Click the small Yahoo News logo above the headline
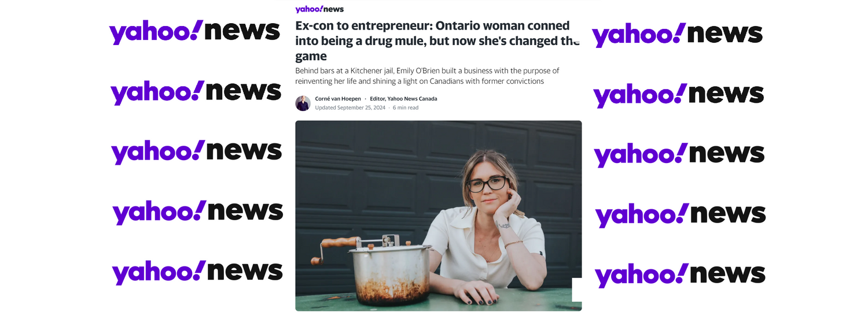Viewport: 868px width, 315px height. tap(319, 9)
